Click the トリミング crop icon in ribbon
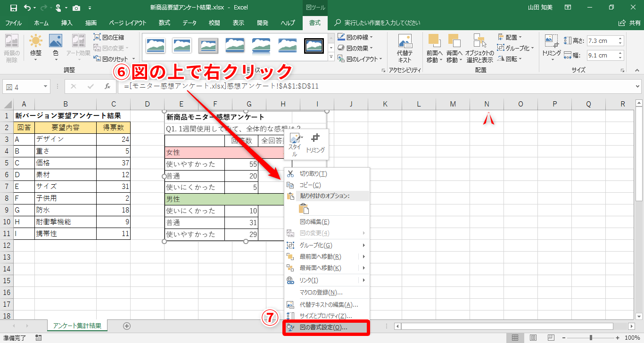This screenshot has height=343, width=644. point(551,48)
